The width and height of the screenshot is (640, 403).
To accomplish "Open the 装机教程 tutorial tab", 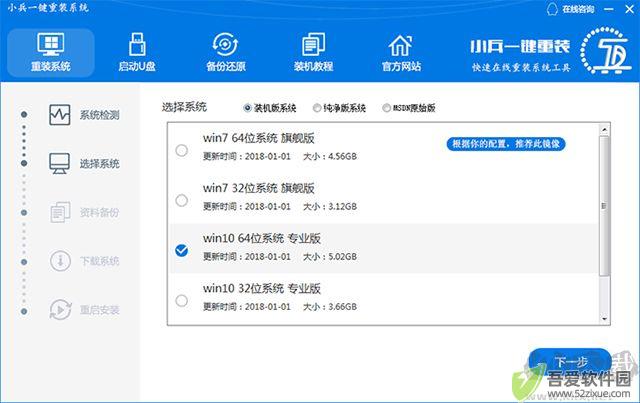I will click(x=313, y=53).
